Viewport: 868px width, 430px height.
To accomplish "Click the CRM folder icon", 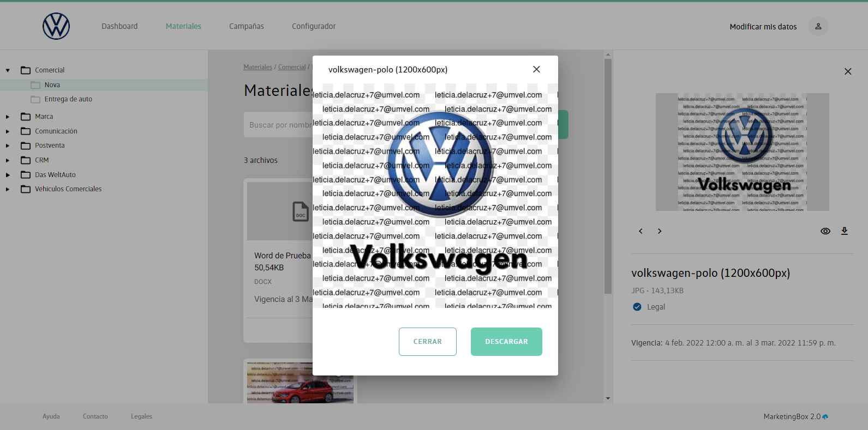I will [x=26, y=160].
